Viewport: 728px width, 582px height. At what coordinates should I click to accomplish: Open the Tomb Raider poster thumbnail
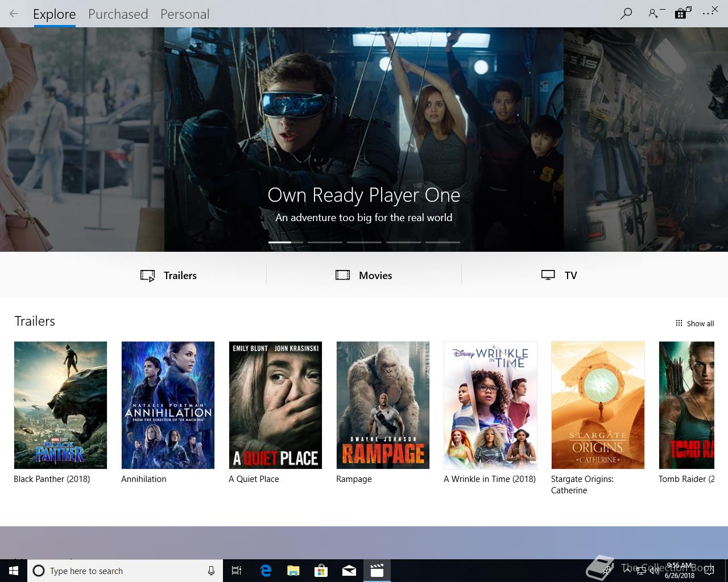[x=686, y=405]
